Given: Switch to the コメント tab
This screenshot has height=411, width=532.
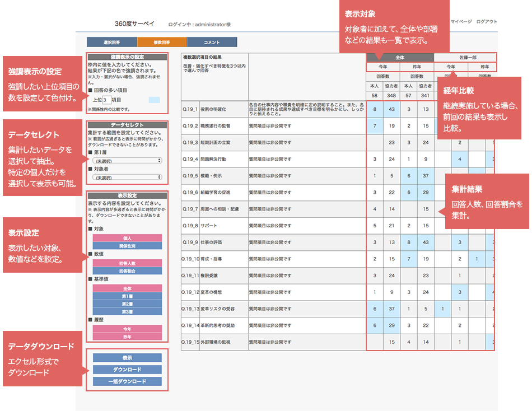Looking at the screenshot, I should click(212, 42).
